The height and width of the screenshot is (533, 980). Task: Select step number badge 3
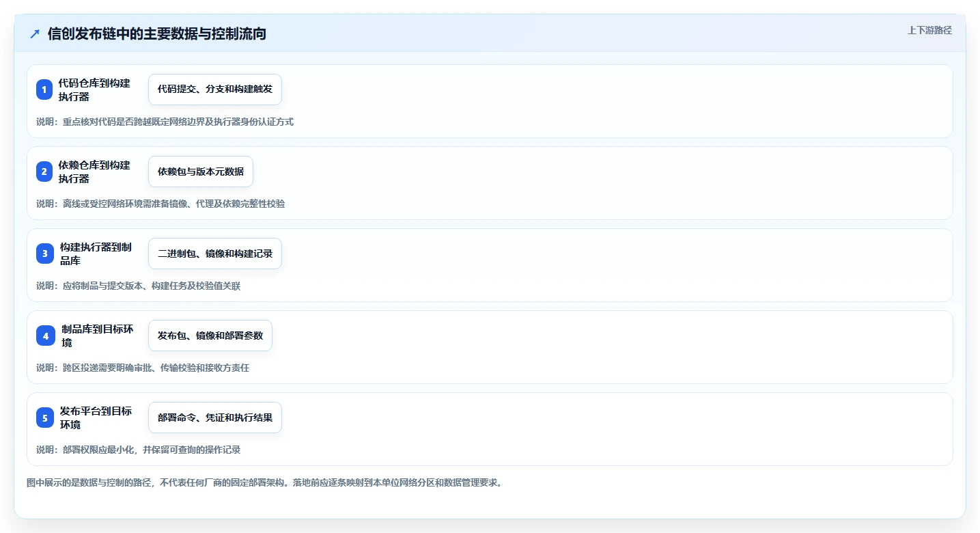click(45, 254)
